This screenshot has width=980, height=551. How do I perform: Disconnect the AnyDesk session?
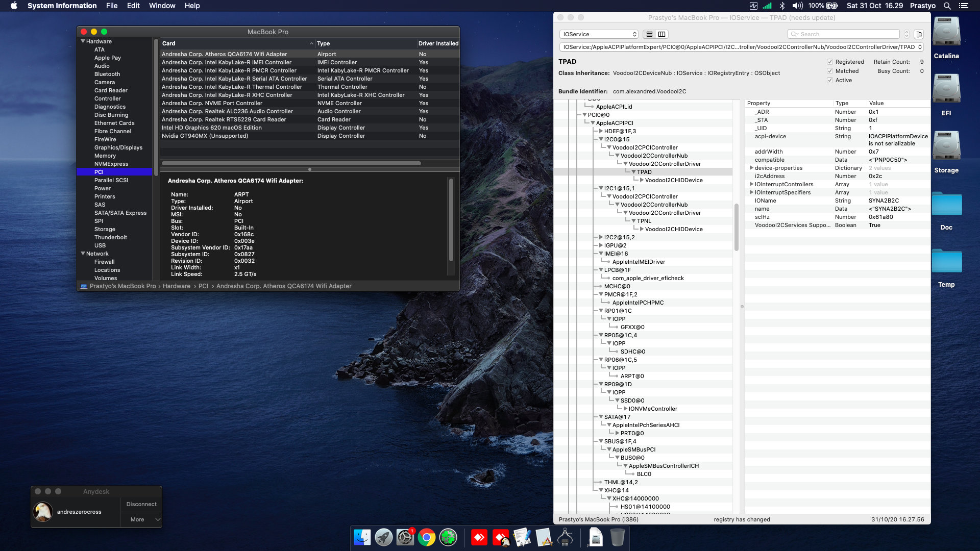(141, 504)
